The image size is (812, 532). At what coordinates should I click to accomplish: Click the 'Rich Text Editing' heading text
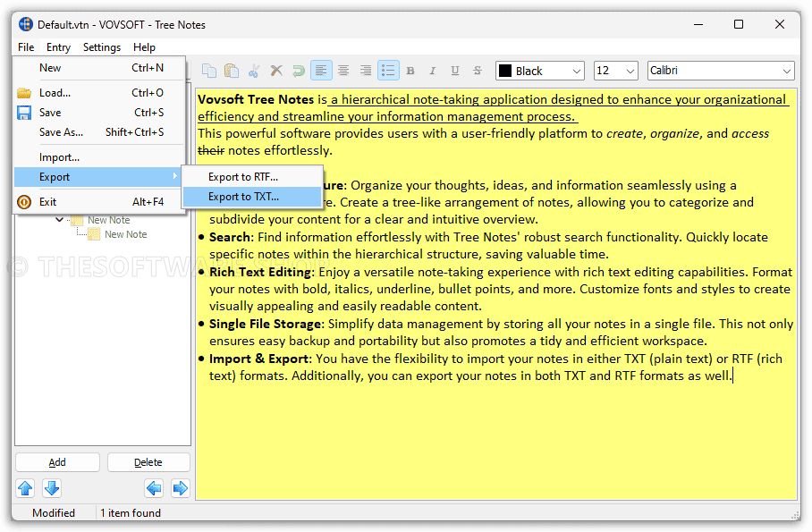tap(260, 272)
